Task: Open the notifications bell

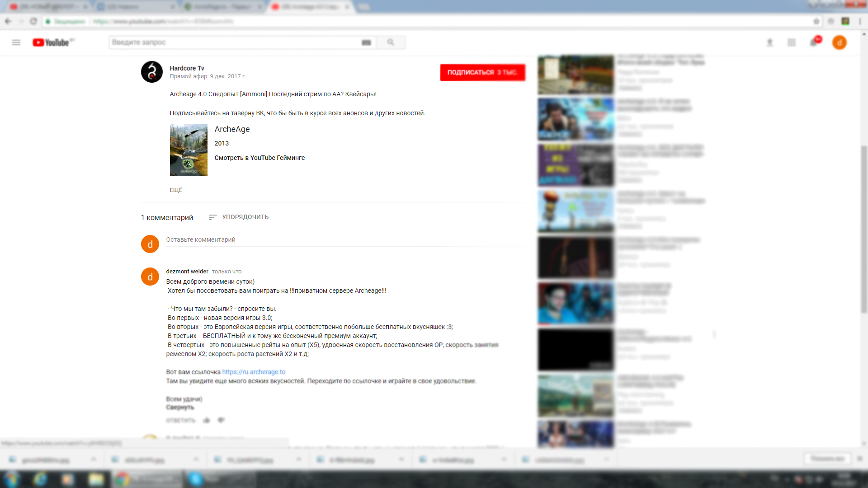Action: [x=814, y=42]
